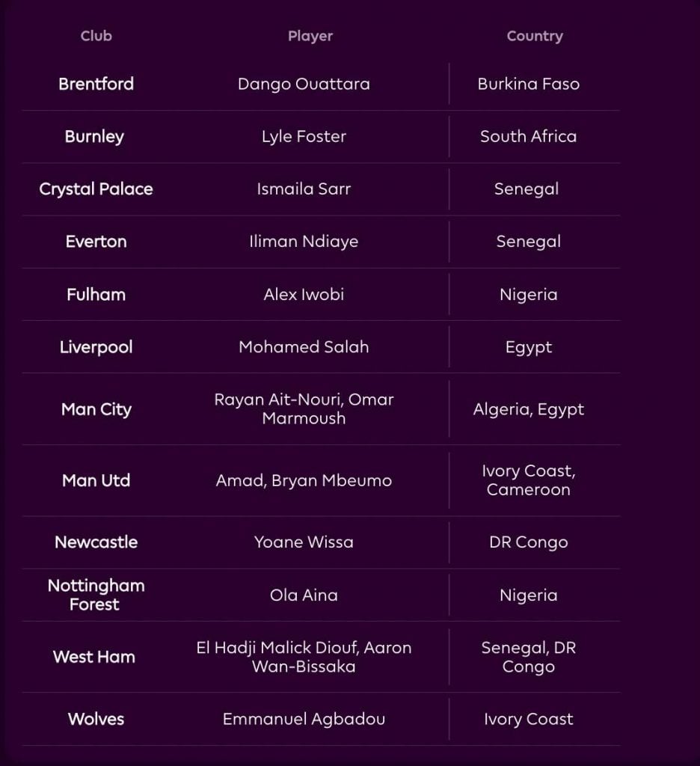Open the Nottingham Forest club entry
Viewport: 700px width, 766px height.
point(96,595)
